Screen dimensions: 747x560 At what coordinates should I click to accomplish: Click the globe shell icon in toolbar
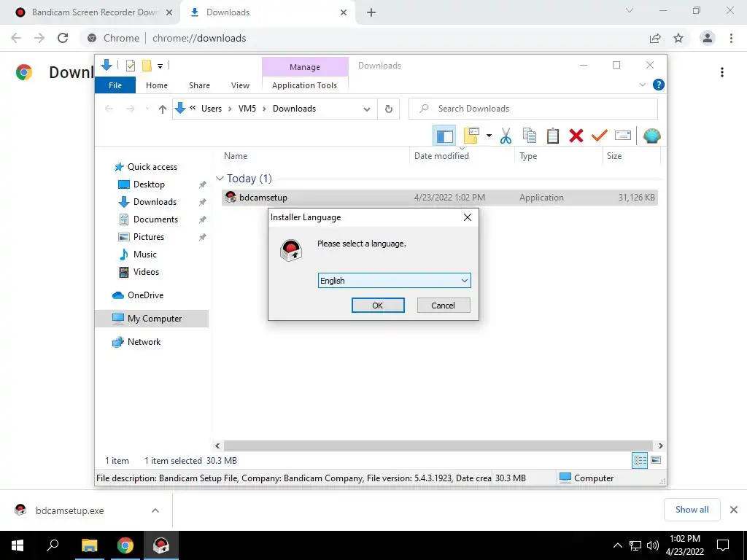pos(651,136)
